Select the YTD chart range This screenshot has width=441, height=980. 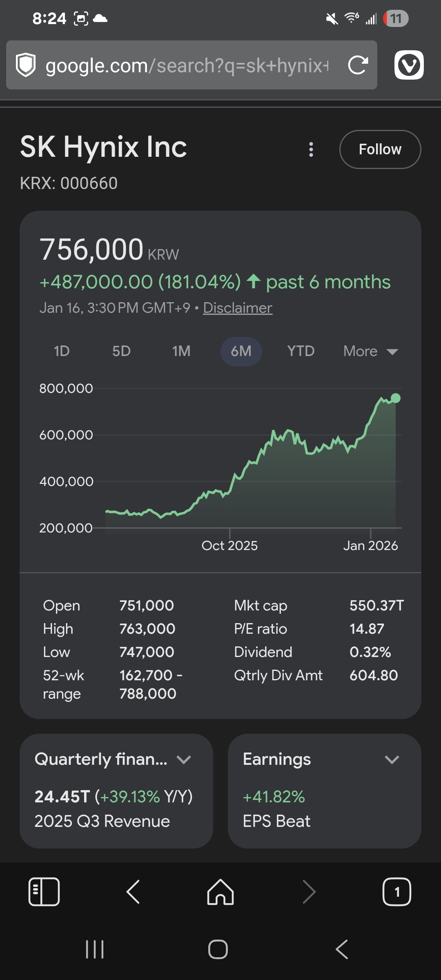[x=301, y=351]
